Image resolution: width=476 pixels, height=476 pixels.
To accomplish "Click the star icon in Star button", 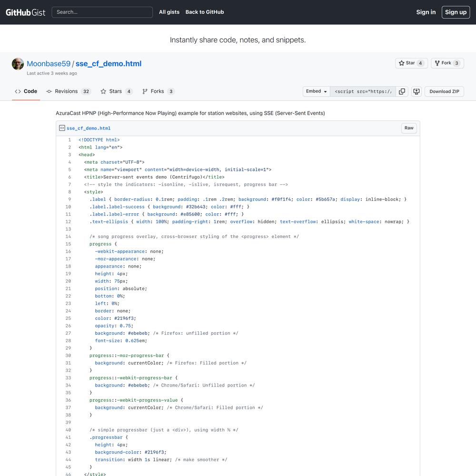I will click(x=401, y=63).
